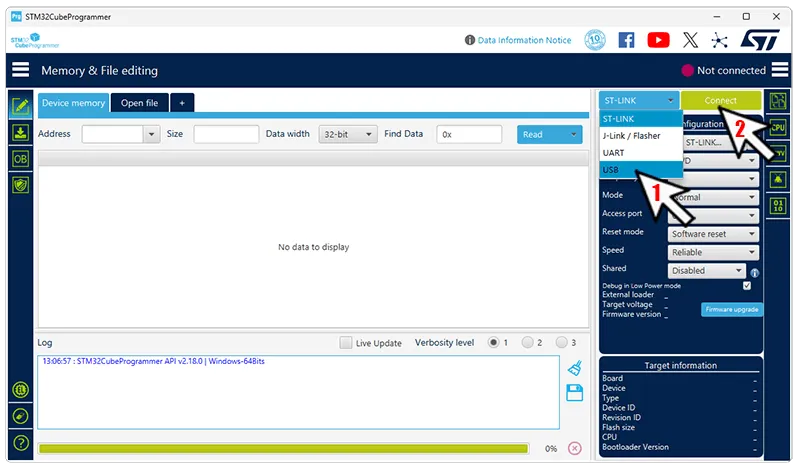The image size is (800, 466).
Task: Click the Address input field
Action: coord(113,134)
